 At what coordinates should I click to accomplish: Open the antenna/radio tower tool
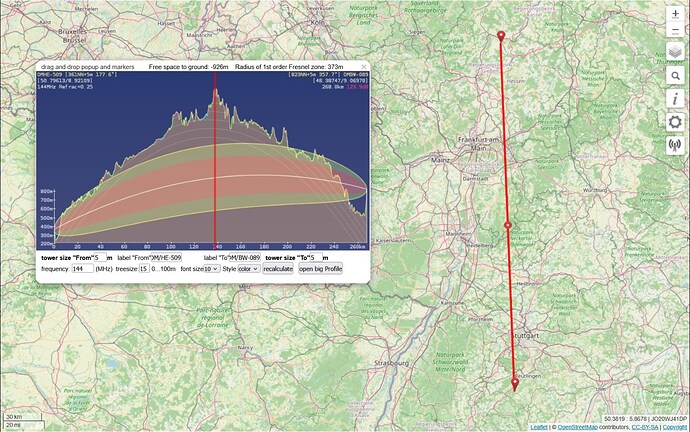(x=675, y=145)
